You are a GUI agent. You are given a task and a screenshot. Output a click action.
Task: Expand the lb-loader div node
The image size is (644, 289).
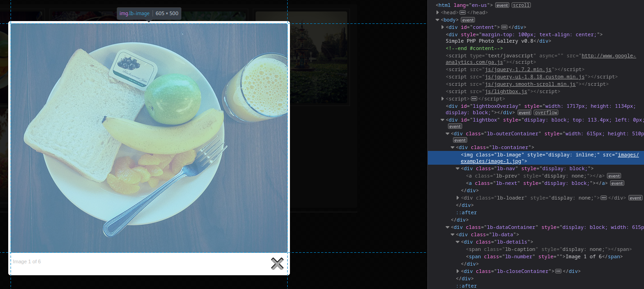click(458, 198)
